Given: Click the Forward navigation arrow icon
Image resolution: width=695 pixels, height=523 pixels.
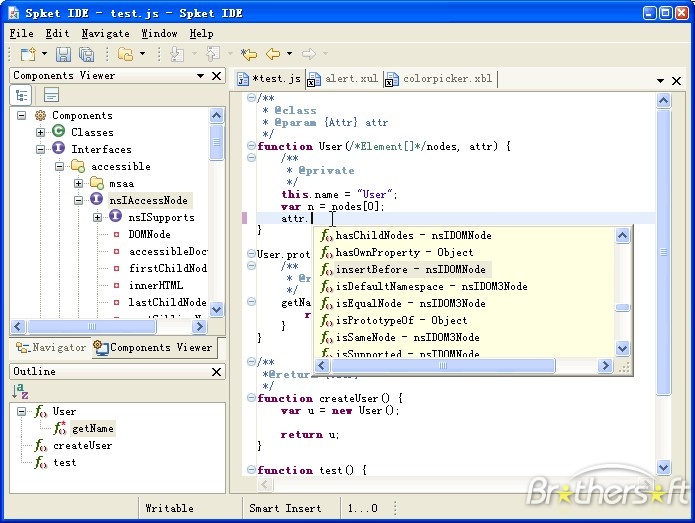Looking at the screenshot, I should [x=308, y=54].
